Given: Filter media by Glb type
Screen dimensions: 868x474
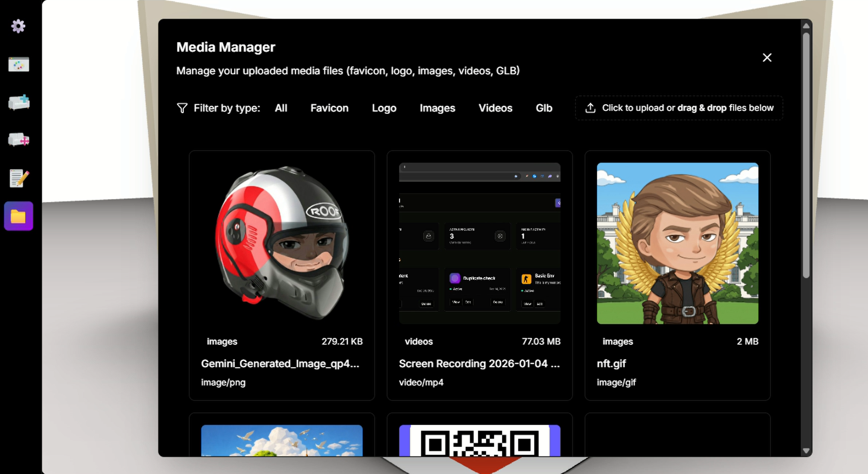Looking at the screenshot, I should point(544,108).
